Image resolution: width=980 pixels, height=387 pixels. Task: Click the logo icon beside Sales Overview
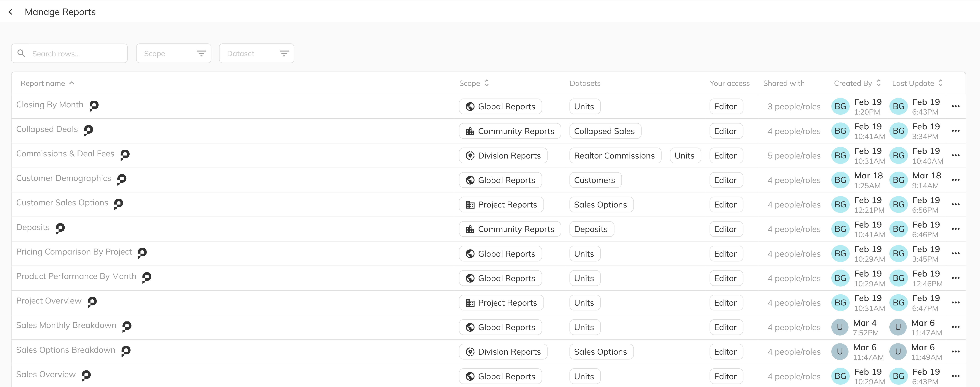point(86,376)
